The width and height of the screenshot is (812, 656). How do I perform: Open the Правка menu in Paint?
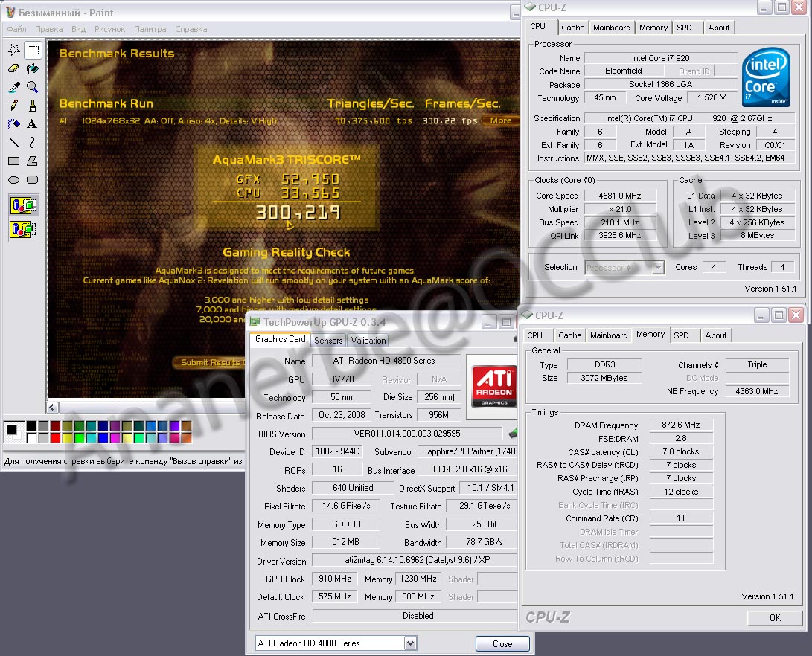point(48,29)
